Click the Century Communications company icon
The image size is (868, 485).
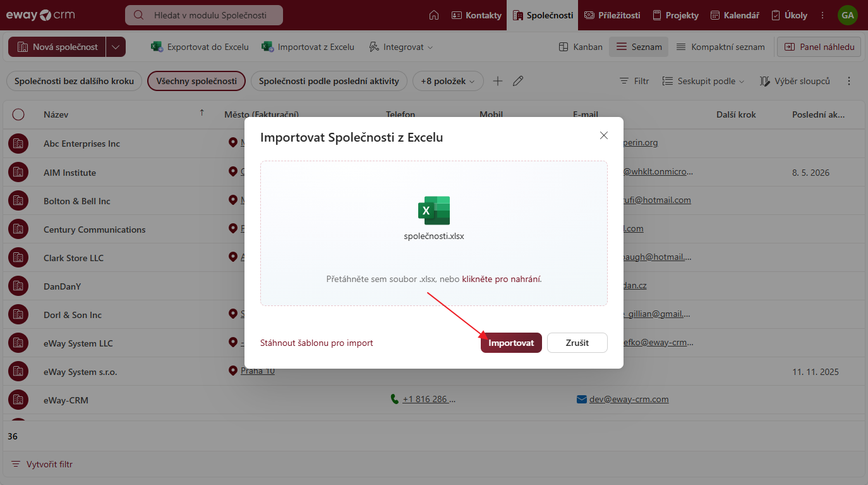18,229
